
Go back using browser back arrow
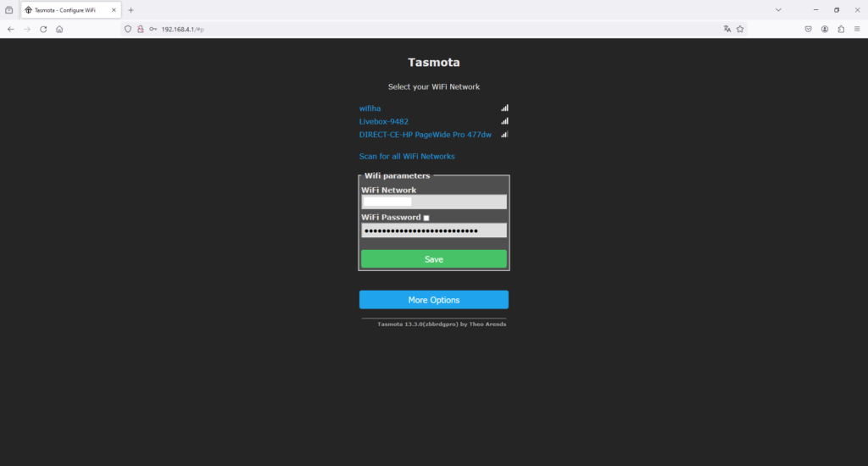click(11, 30)
